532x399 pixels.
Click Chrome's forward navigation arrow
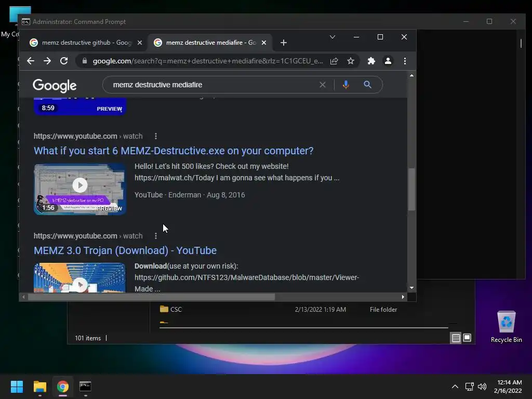pyautogui.click(x=47, y=61)
